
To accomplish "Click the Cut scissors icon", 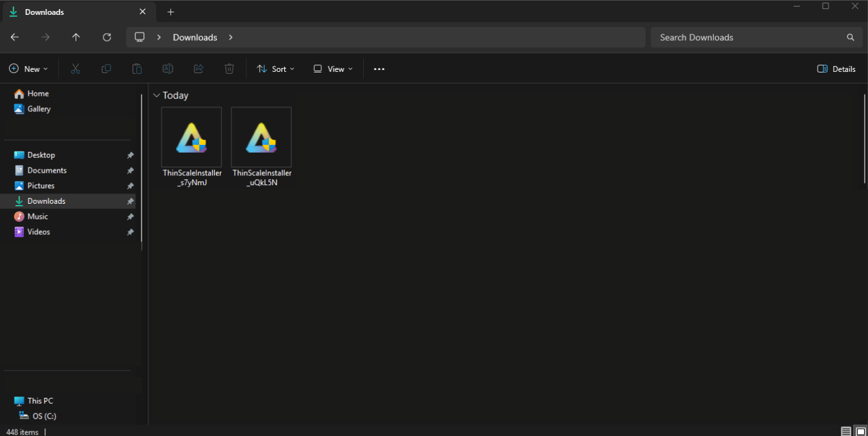I will click(76, 69).
